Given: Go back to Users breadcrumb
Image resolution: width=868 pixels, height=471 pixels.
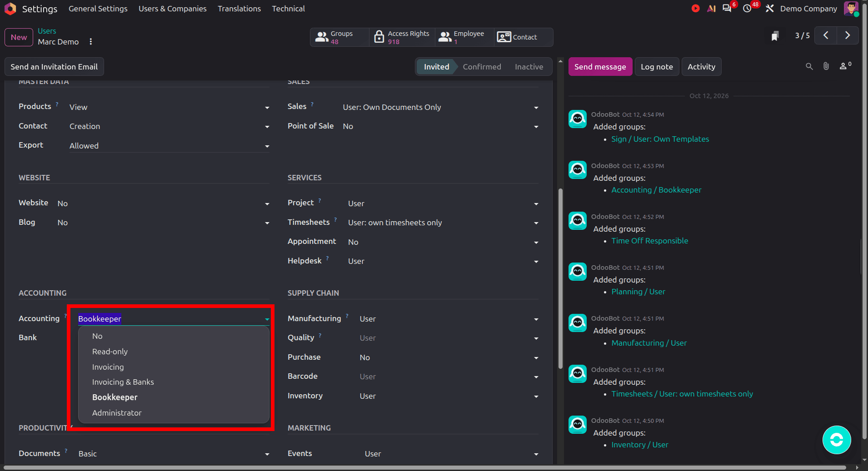Looking at the screenshot, I should (x=47, y=31).
